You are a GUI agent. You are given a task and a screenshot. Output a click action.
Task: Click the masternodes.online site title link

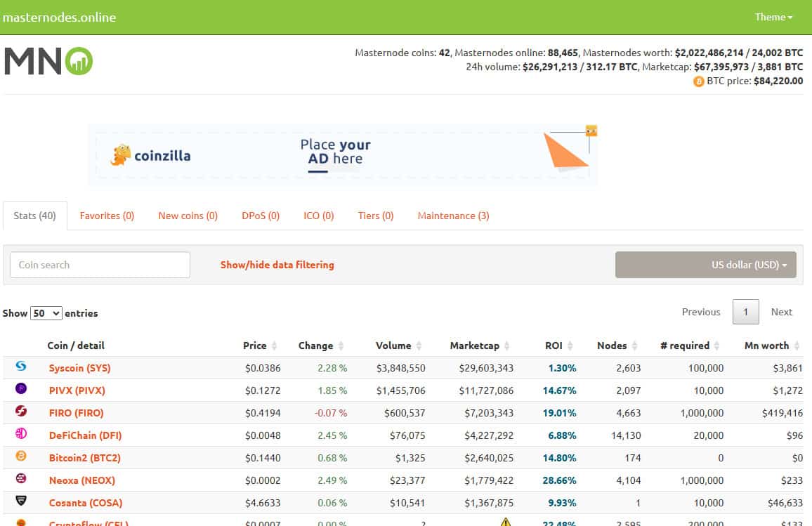[59, 17]
